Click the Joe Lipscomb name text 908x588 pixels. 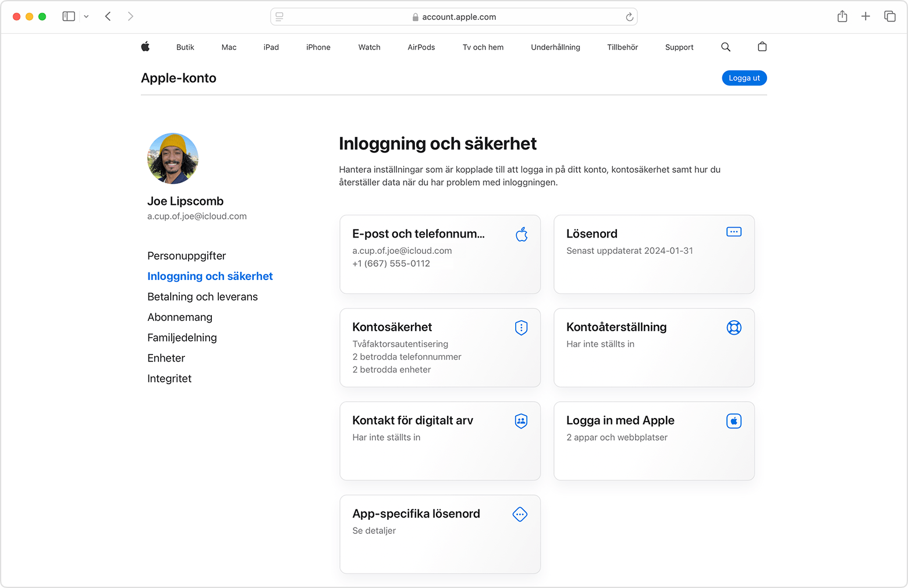pos(185,201)
